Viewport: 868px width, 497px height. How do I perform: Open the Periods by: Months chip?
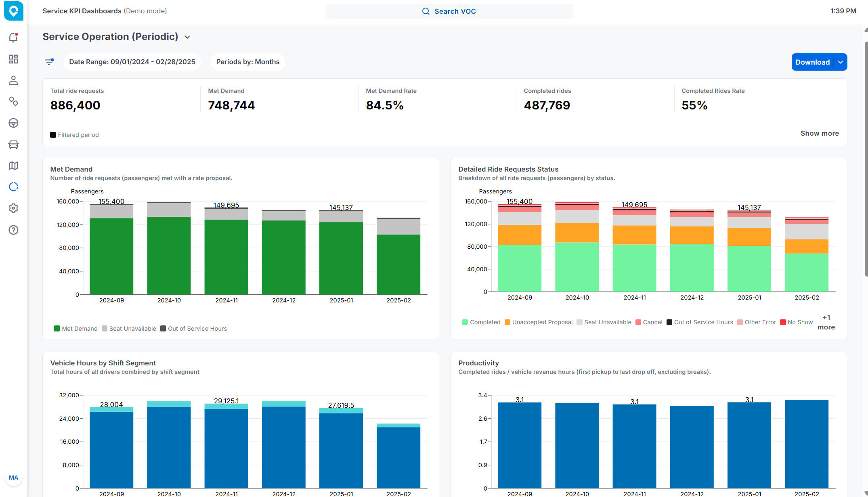[x=247, y=62]
